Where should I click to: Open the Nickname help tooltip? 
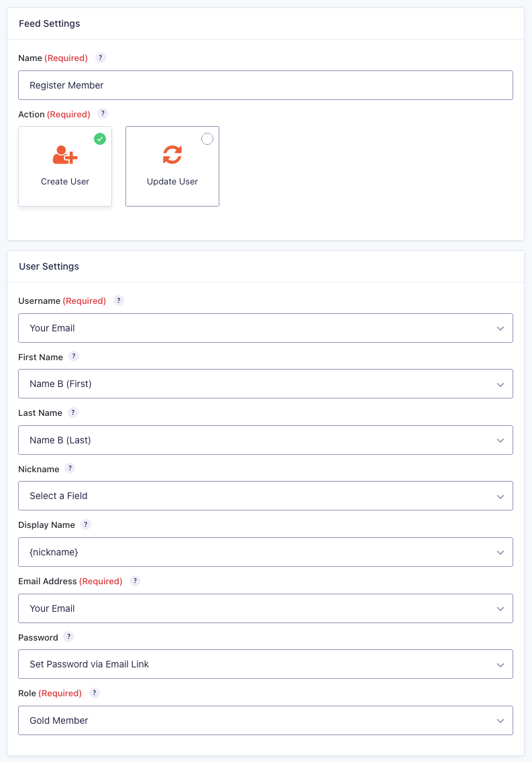click(x=70, y=468)
